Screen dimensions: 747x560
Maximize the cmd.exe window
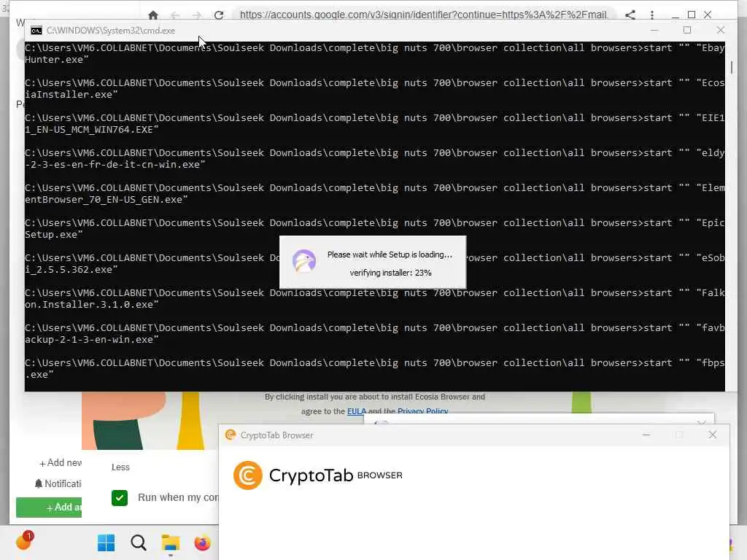tap(687, 30)
